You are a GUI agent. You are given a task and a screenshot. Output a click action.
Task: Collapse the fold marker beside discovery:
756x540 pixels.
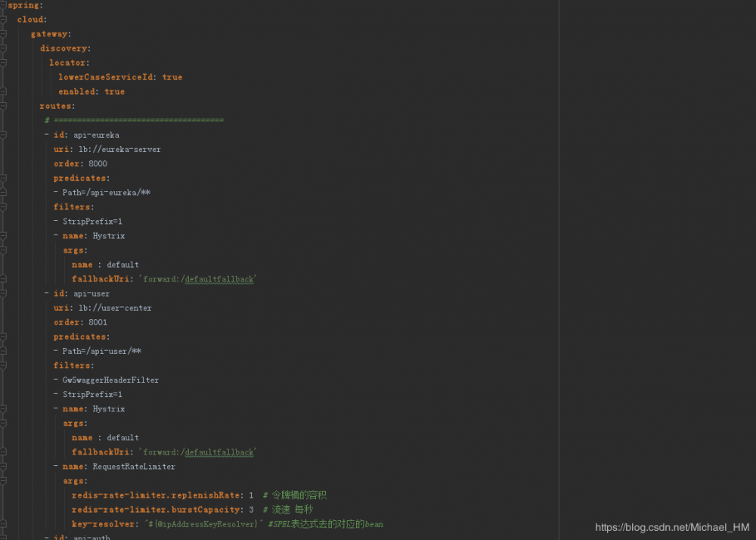click(3, 48)
